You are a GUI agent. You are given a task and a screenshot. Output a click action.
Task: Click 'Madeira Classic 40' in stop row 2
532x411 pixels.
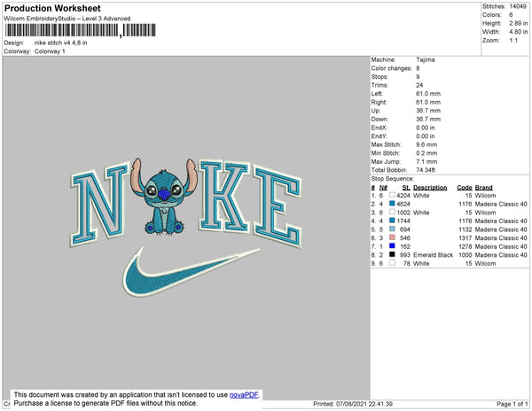pos(501,204)
